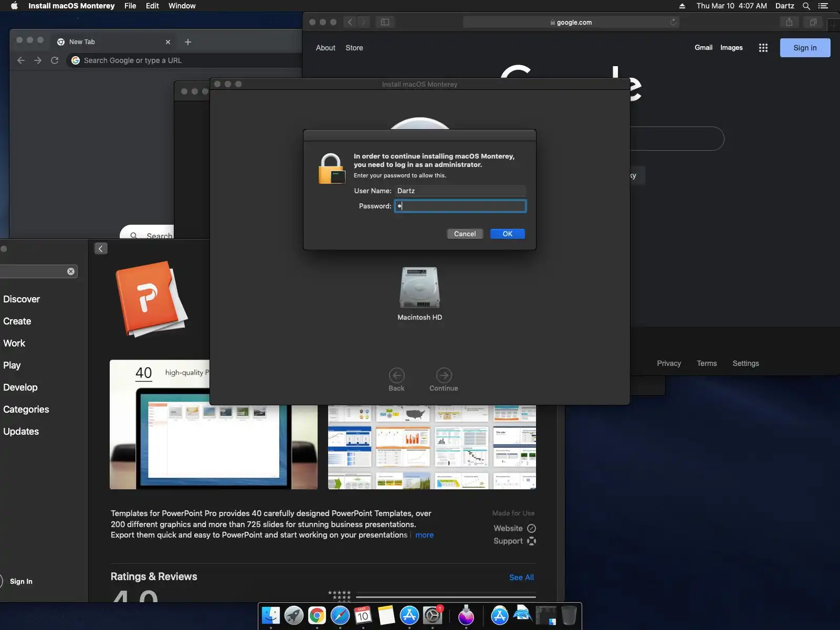Image resolution: width=840 pixels, height=630 pixels.
Task: Select Develop in the App Store sidebar
Action: 20,387
